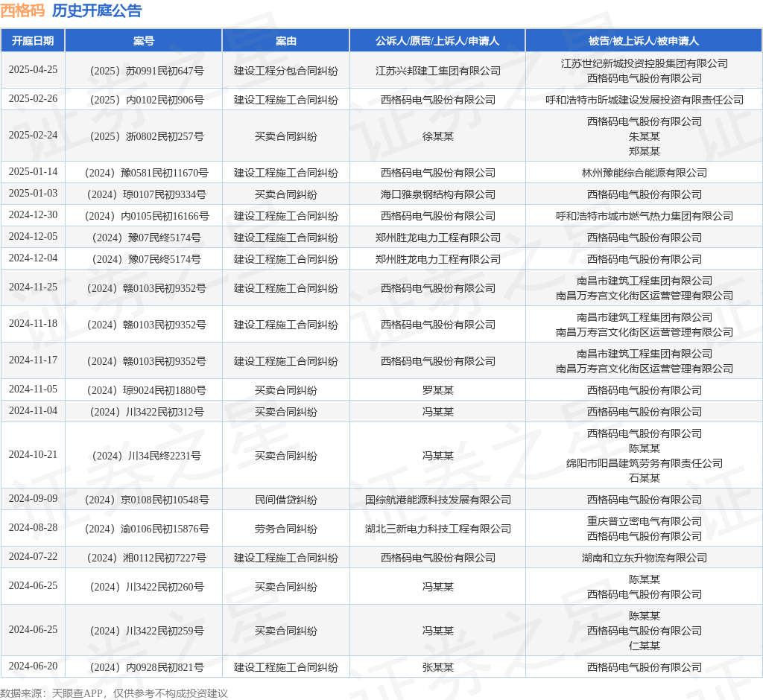Click defendant 石某某

(645, 477)
